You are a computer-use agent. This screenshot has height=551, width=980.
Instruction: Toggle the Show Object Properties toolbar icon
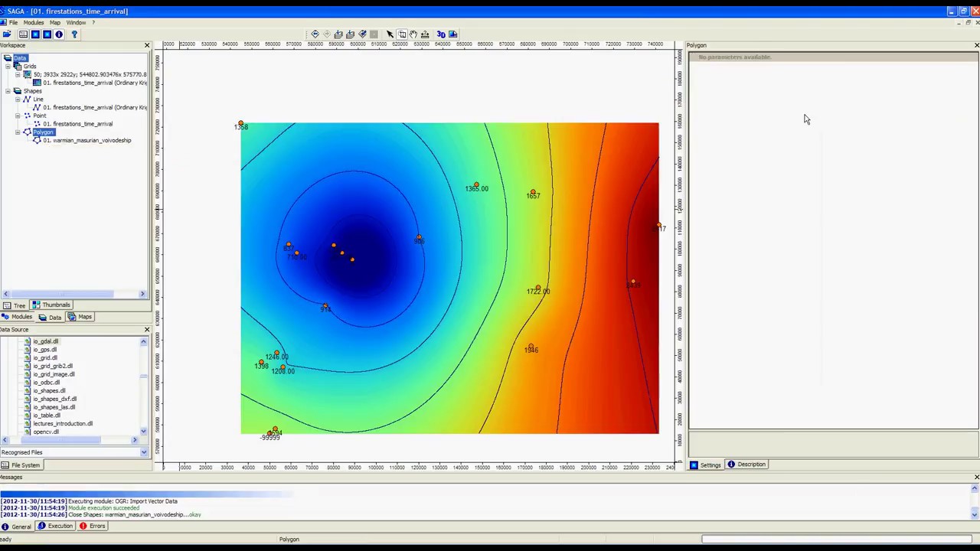coord(47,34)
